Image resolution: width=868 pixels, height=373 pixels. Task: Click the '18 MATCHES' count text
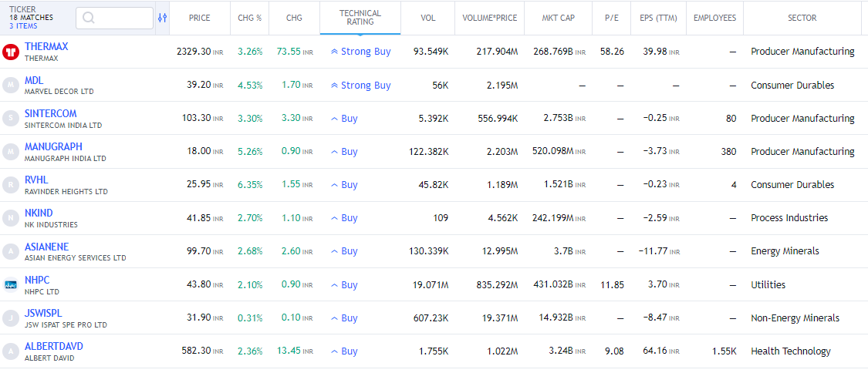coord(31,18)
